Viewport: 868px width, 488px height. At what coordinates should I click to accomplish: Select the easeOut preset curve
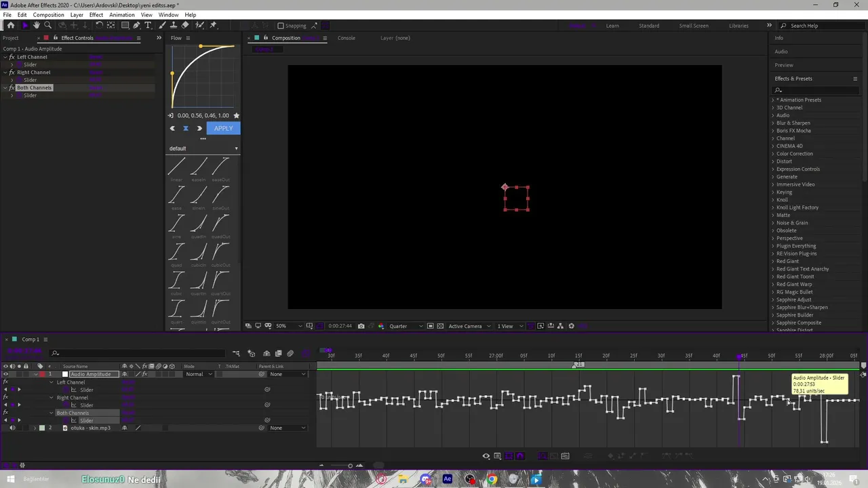click(220, 166)
